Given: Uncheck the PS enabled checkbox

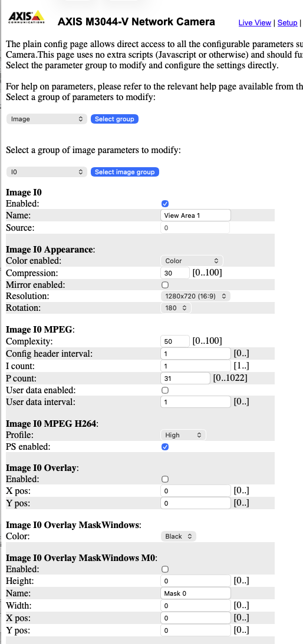Looking at the screenshot, I should point(165,447).
